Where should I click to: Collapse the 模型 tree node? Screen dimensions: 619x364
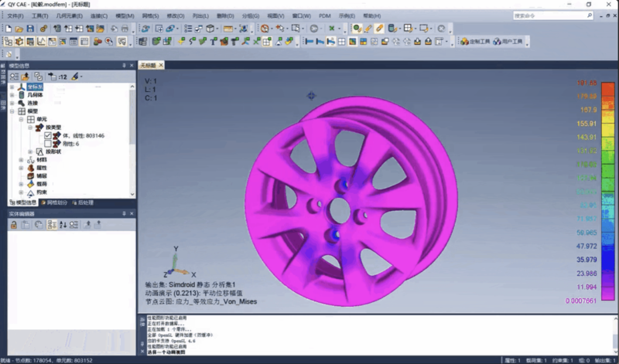12,111
